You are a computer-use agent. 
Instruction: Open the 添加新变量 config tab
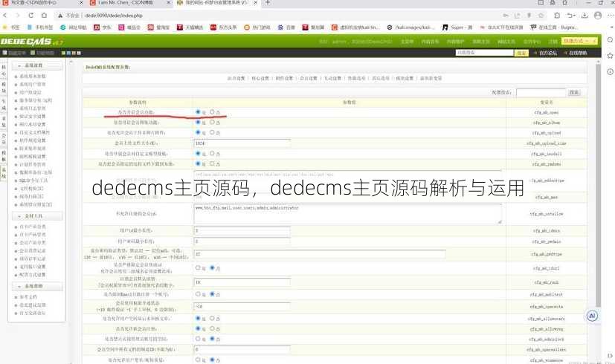pos(431,78)
